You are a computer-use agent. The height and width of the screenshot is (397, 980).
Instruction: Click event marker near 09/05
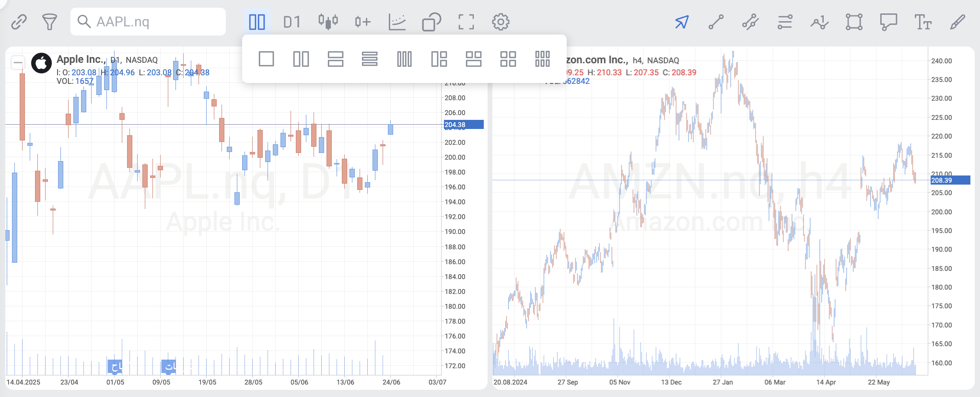click(x=169, y=367)
